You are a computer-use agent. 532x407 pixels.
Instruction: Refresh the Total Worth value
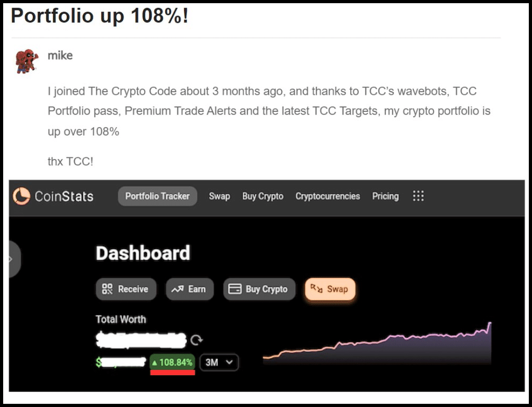(197, 340)
